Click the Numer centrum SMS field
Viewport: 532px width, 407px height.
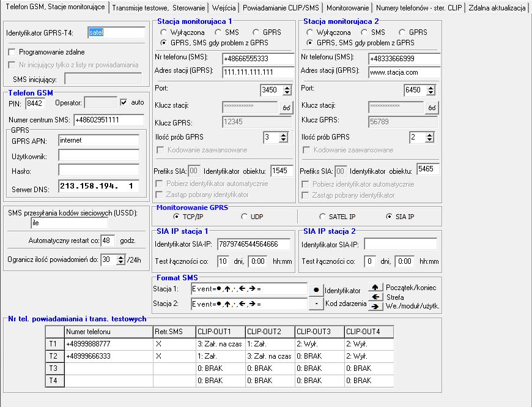(109, 120)
